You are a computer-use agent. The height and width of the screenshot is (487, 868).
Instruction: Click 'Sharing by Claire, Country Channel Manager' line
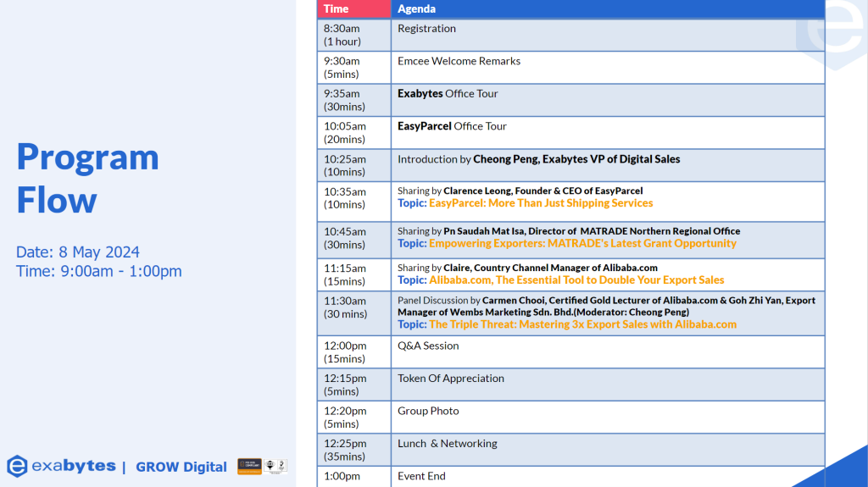click(x=527, y=268)
